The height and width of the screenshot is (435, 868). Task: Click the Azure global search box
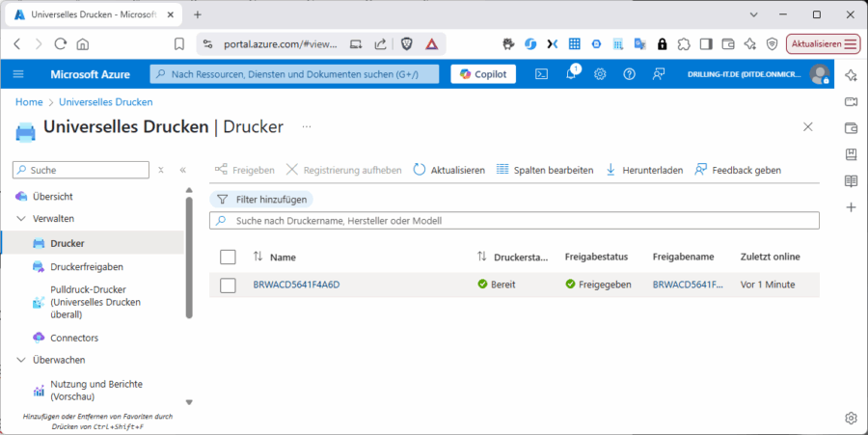(x=294, y=74)
